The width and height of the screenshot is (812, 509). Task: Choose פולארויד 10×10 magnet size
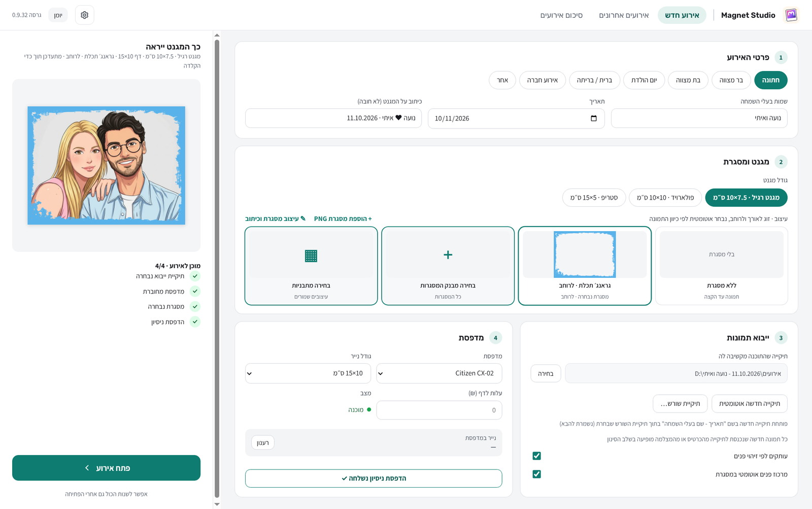pos(665,198)
